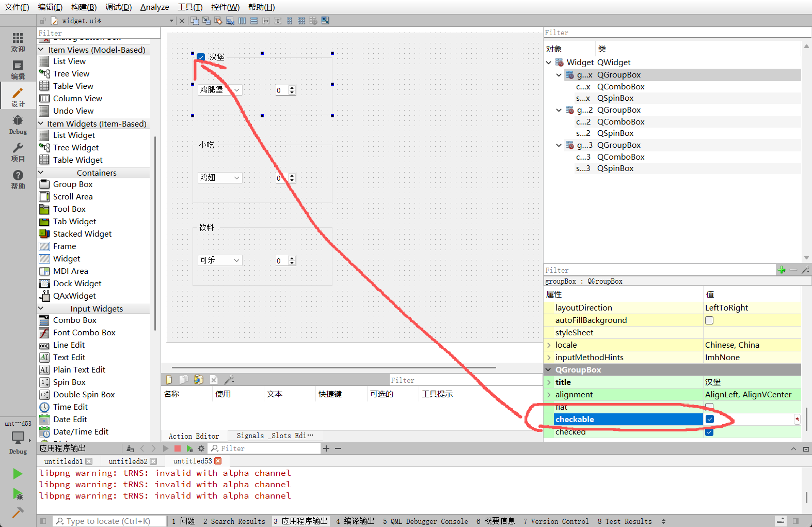The width and height of the screenshot is (812, 527).
Task: Open the 鸡腿堡 combo box
Action: (220, 90)
